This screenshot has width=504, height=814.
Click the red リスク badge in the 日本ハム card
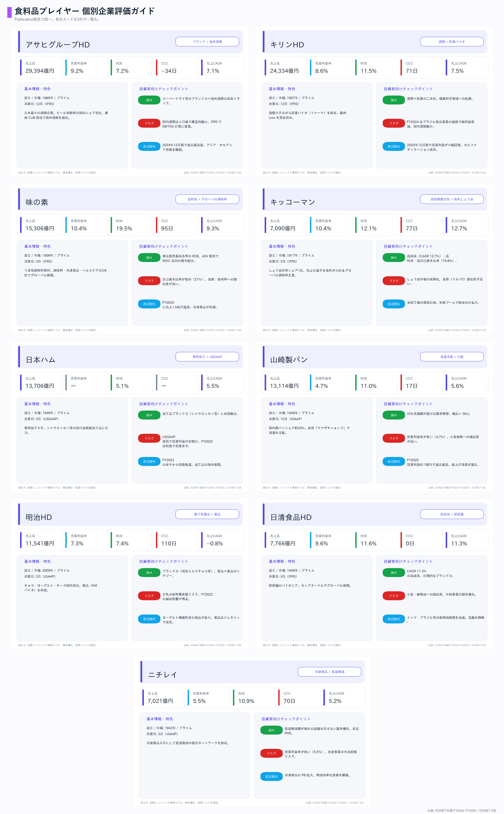[149, 438]
